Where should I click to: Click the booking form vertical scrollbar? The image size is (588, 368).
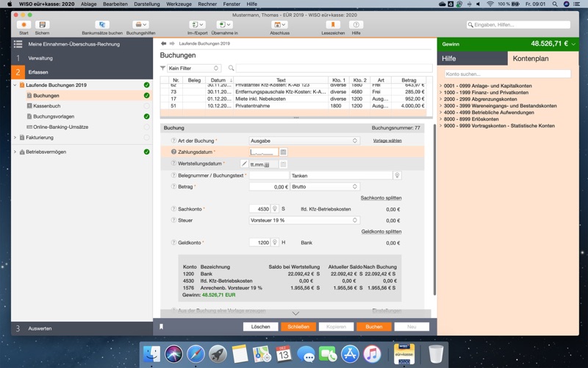434,210
